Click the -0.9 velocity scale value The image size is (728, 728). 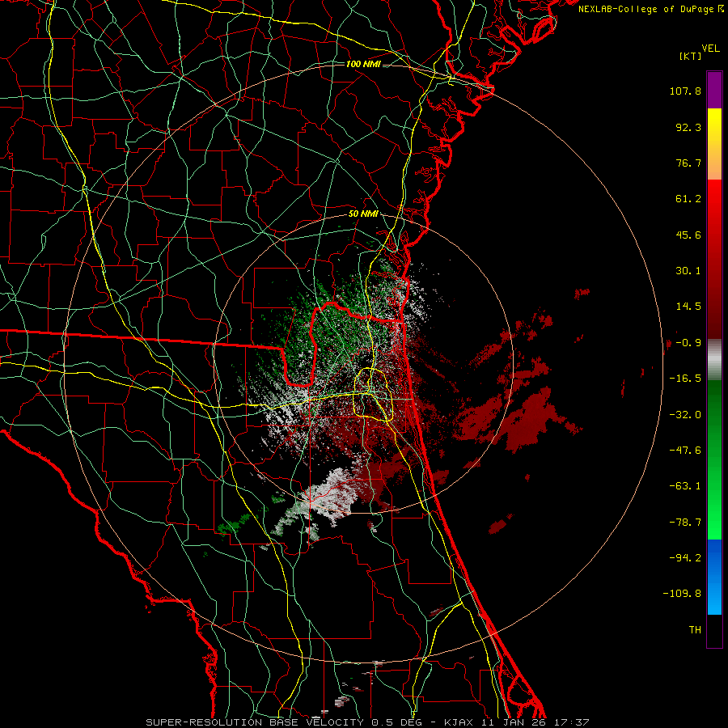click(x=688, y=343)
